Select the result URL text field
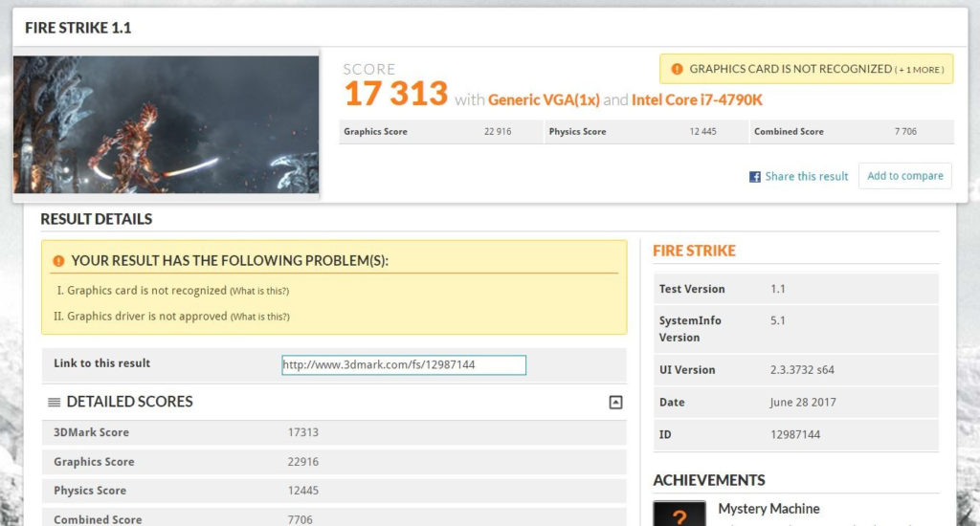980x526 pixels. coord(403,364)
